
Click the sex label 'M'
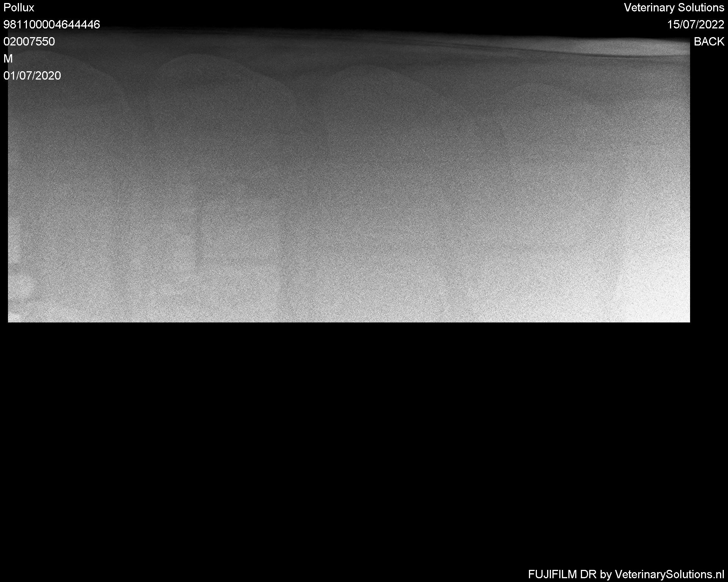(x=8, y=59)
